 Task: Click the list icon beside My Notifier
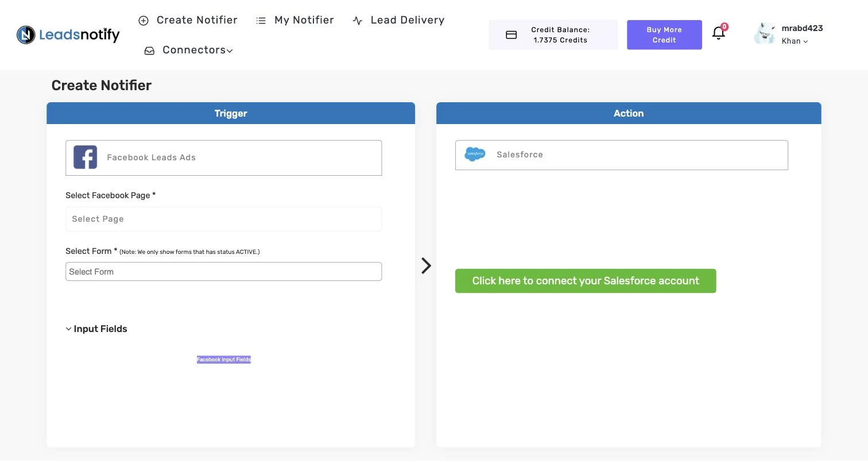coord(261,21)
